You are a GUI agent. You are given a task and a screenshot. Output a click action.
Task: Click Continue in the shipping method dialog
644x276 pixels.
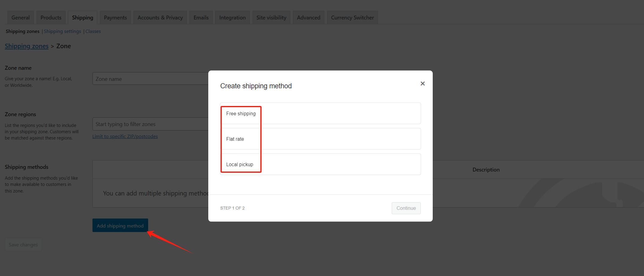click(x=406, y=208)
